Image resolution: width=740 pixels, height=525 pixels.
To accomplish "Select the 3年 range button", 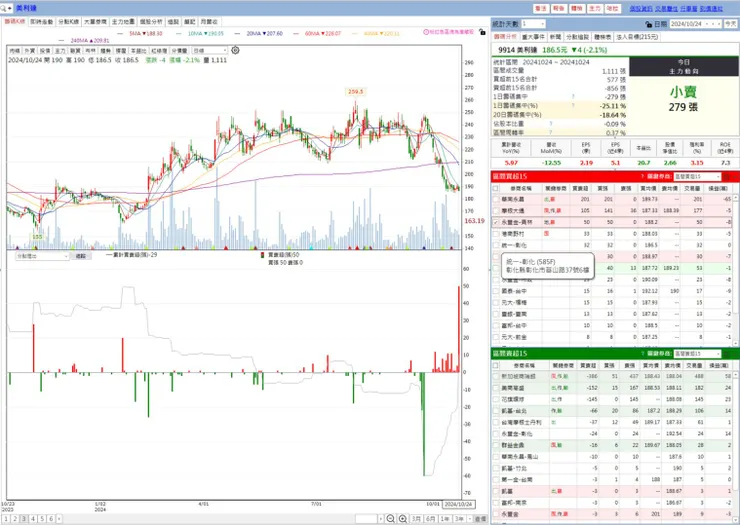I will tap(459, 519).
